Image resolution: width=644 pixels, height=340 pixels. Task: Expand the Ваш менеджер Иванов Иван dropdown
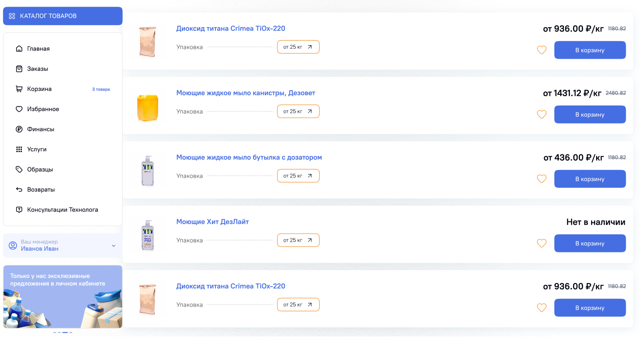click(113, 246)
